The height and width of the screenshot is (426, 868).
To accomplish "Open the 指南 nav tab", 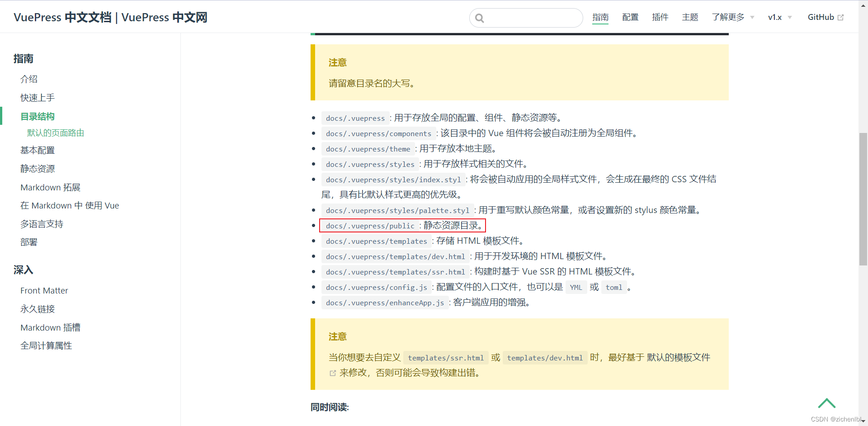I will tap(600, 17).
